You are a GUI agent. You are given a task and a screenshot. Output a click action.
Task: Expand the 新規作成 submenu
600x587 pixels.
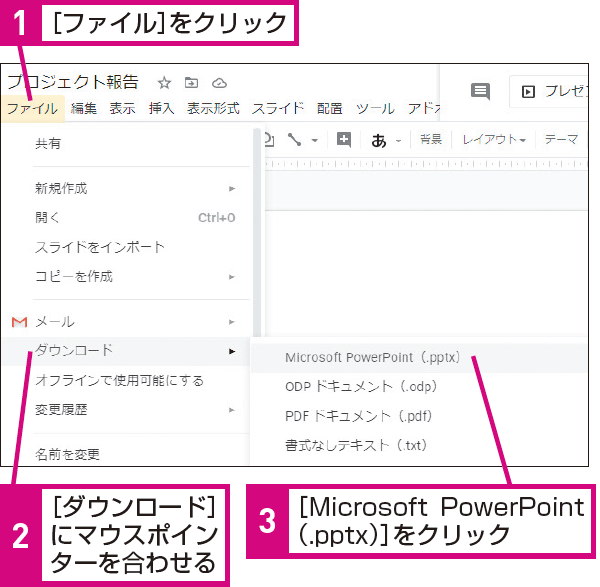click(126, 188)
